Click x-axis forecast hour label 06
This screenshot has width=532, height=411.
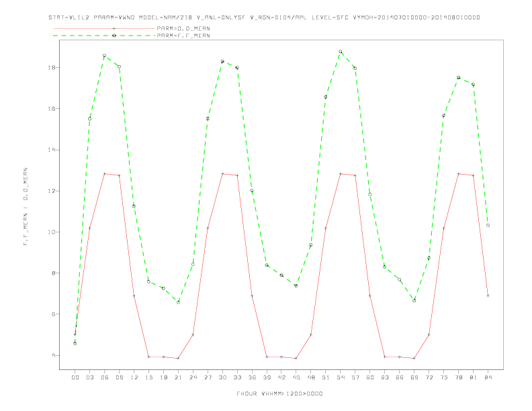pyautogui.click(x=105, y=377)
